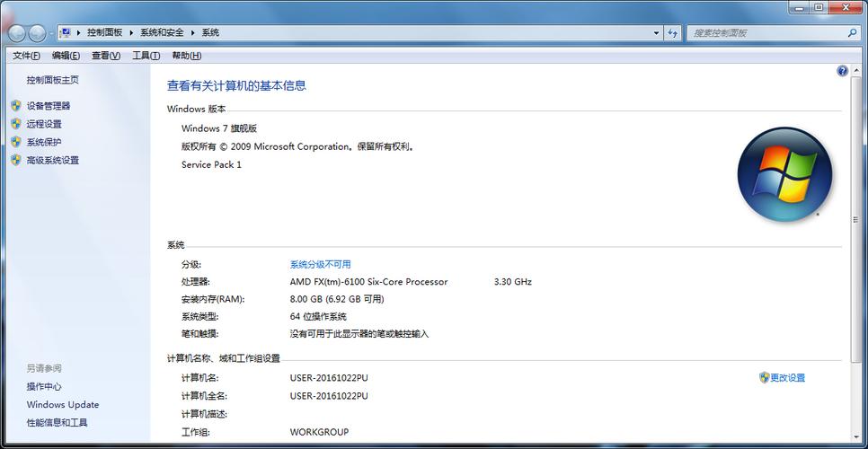
Task: Click shield icon next to 更改设置
Action: click(764, 378)
